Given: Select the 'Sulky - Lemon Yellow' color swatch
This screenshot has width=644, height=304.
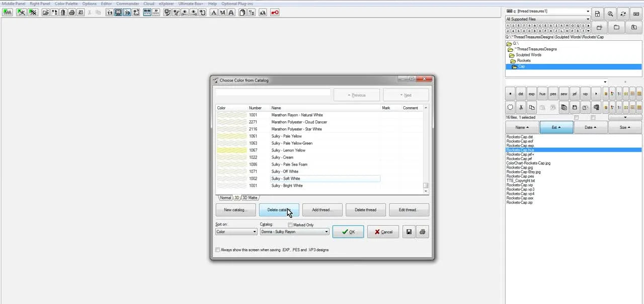Looking at the screenshot, I should pyautogui.click(x=231, y=150).
